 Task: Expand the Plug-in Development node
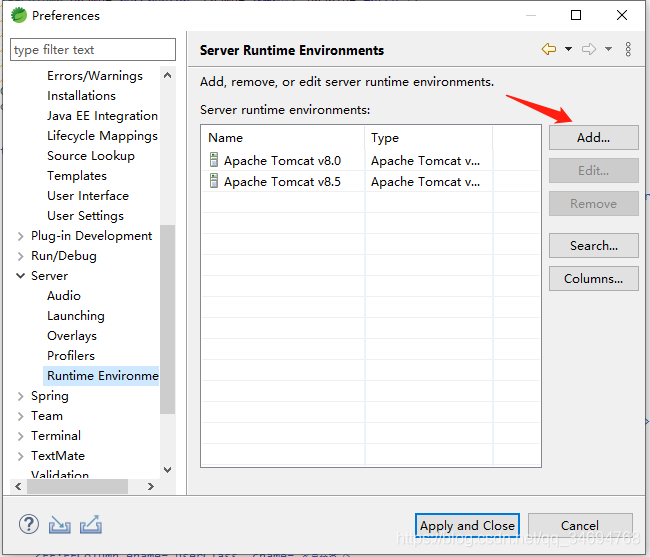[x=20, y=236]
